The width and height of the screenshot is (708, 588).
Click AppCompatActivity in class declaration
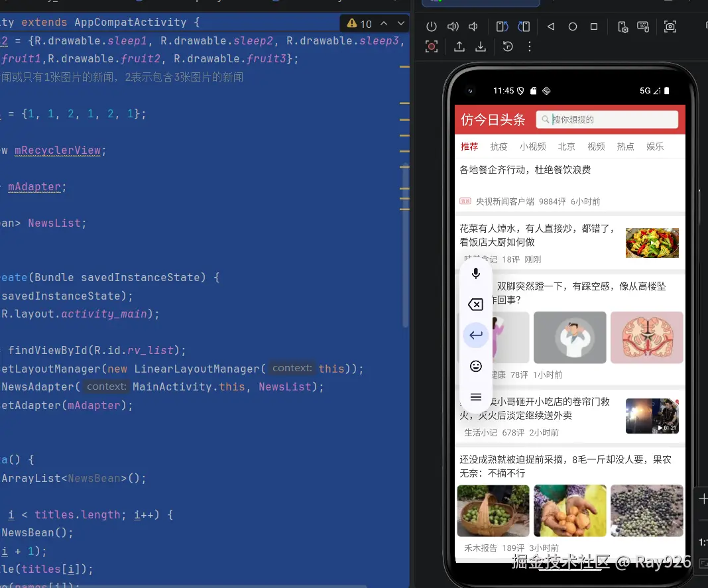pos(131,22)
